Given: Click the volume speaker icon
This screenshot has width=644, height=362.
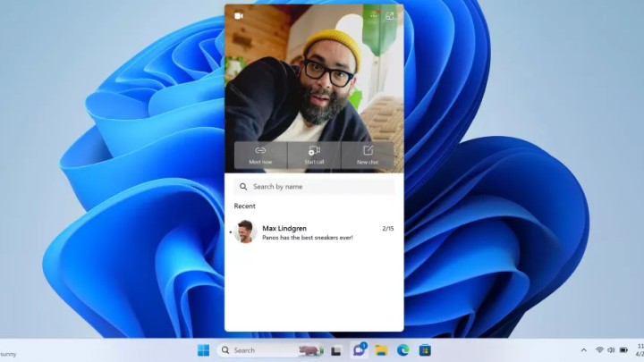Looking at the screenshot, I should (x=611, y=350).
